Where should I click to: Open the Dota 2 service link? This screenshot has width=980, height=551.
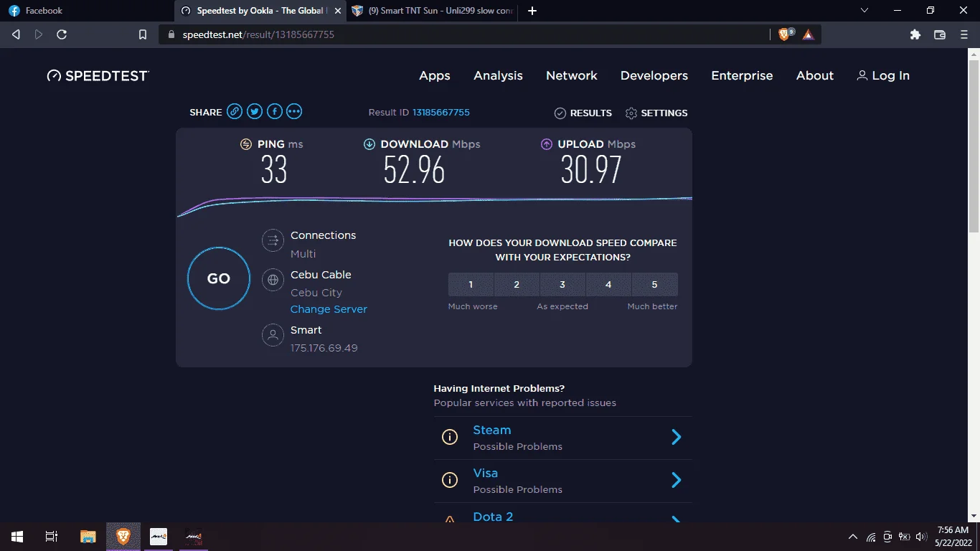493,517
